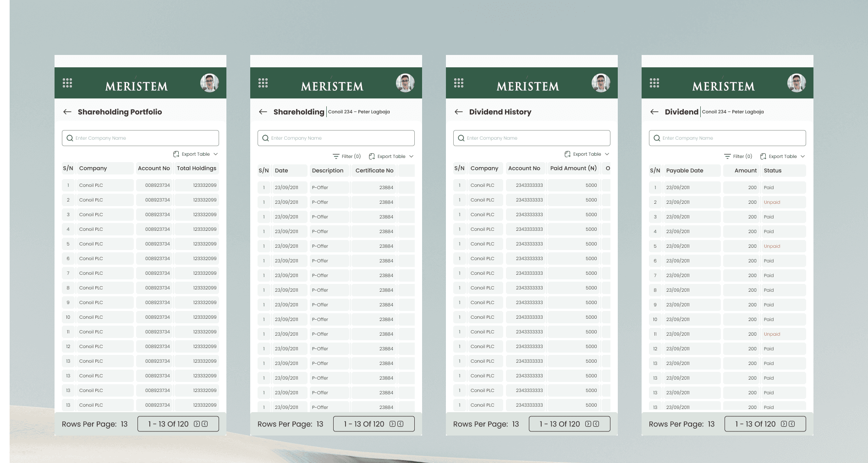This screenshot has width=868, height=463.
Task: Select Paid status in Dividend row 1
Action: pyautogui.click(x=769, y=188)
